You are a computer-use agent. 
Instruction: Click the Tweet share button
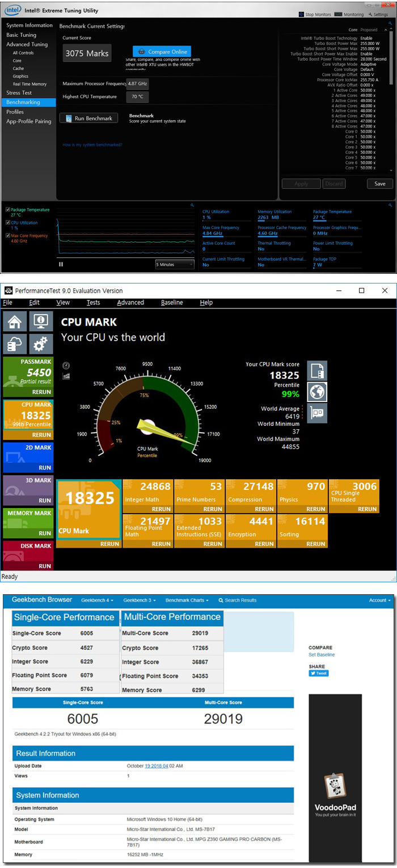tap(319, 674)
